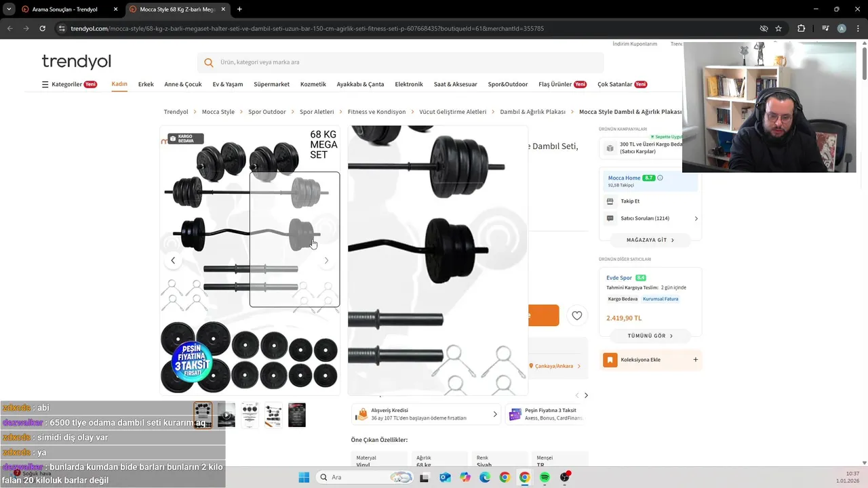Viewport: 868px width, 488px height.
Task: Click the TÜMÜNÜ GÖR button
Action: tap(650, 335)
